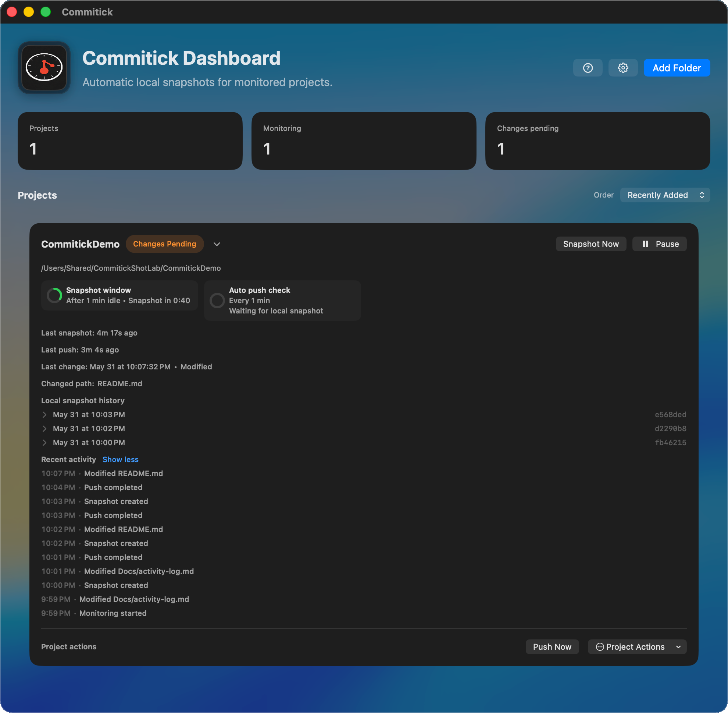The width and height of the screenshot is (728, 713).
Task: Expand the May 31 at 10:03 PM snapshot
Action: [44, 415]
